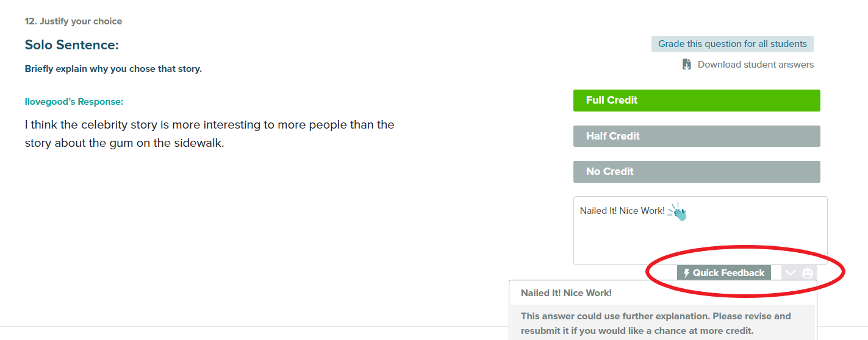The image size is (868, 340).
Task: Click the "Solo Sentence:" title
Action: click(71, 44)
